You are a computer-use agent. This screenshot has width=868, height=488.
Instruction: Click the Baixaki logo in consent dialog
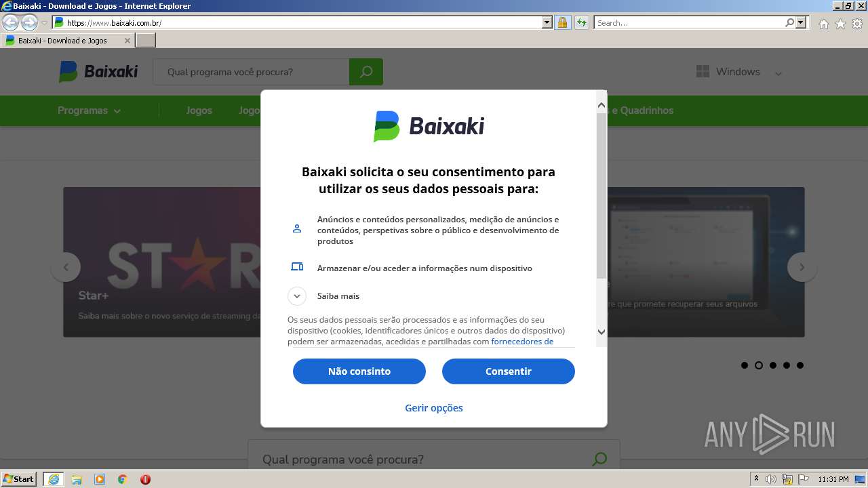429,126
